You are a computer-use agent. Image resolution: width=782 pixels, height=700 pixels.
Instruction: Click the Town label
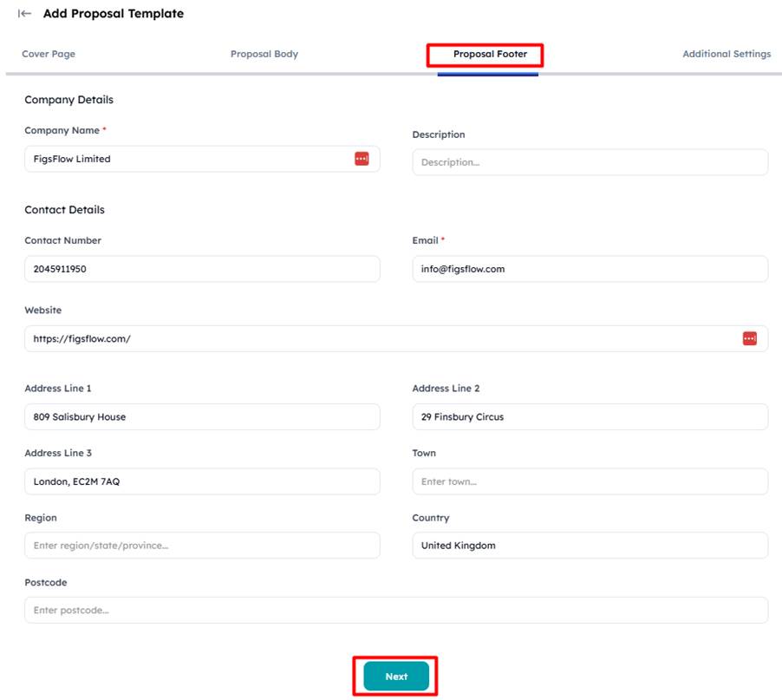tap(424, 453)
